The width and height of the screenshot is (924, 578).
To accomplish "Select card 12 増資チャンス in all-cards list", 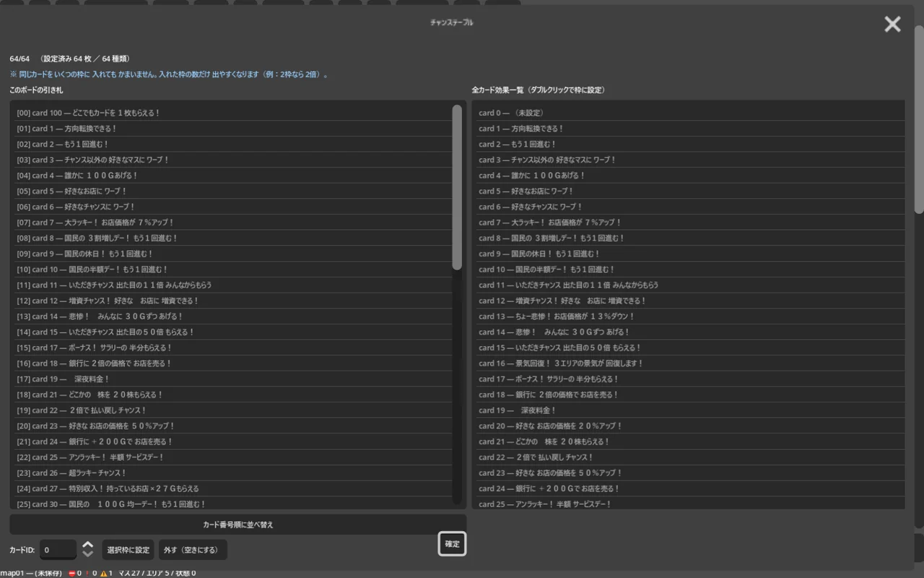I will [x=690, y=301].
